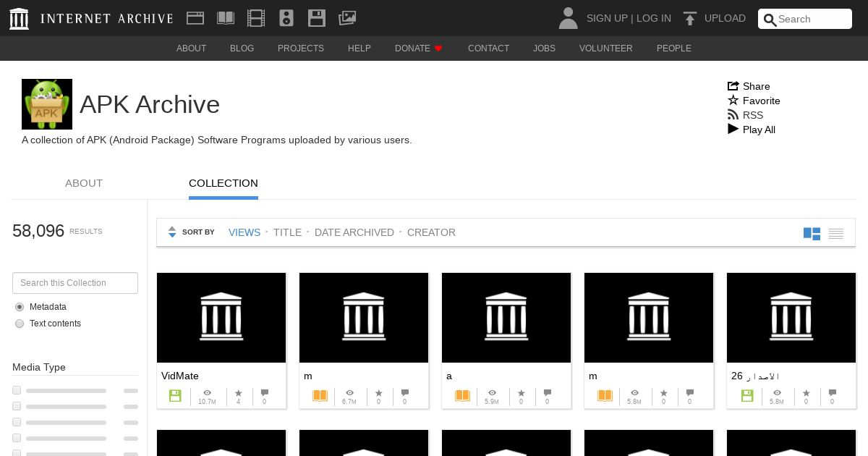Open the images icon in navbar
Viewport: 868px width, 456px height.
347,18
